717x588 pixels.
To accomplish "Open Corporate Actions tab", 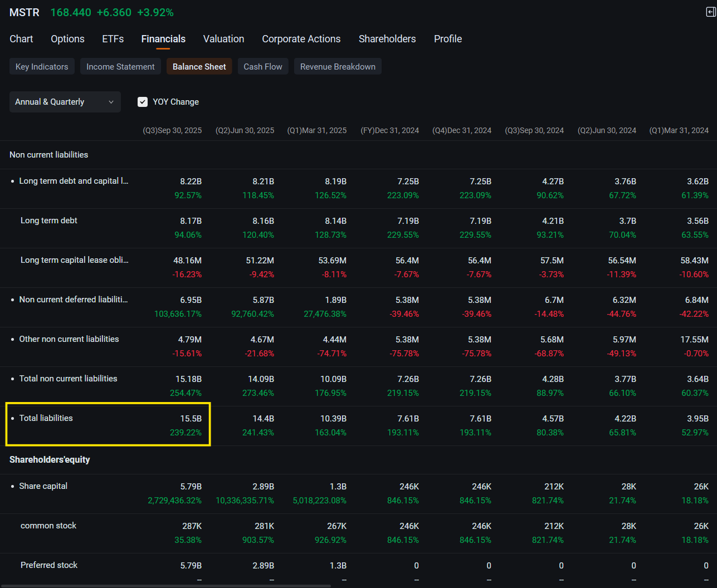I will (301, 39).
